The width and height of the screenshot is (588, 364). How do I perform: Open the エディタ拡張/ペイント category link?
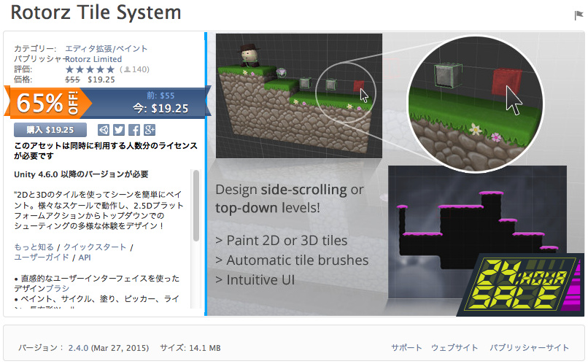click(x=106, y=49)
